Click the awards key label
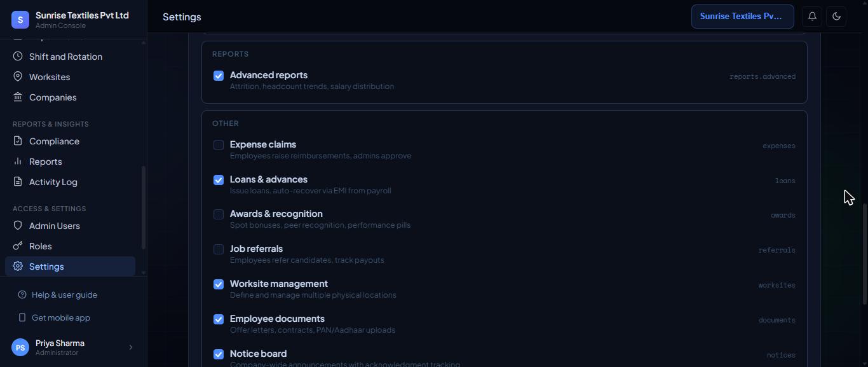 tap(783, 215)
